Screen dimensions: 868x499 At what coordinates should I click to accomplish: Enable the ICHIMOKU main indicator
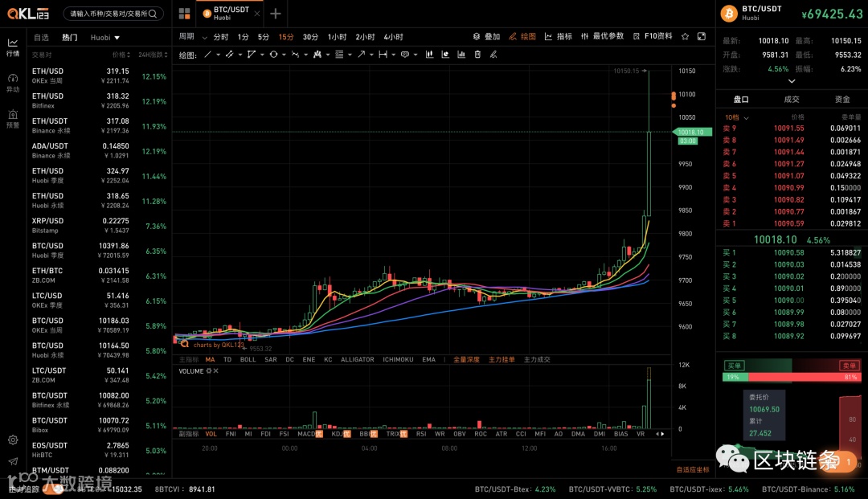click(x=398, y=360)
